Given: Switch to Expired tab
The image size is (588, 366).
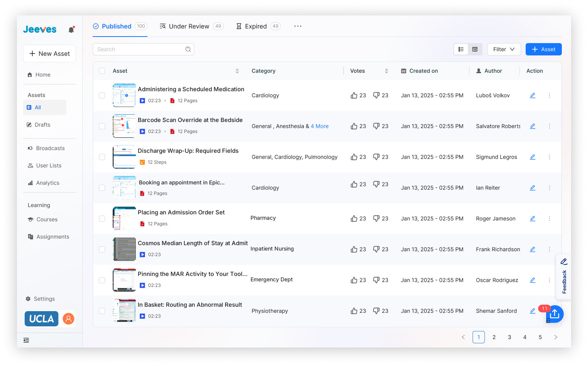Looking at the screenshot, I should 258,26.
